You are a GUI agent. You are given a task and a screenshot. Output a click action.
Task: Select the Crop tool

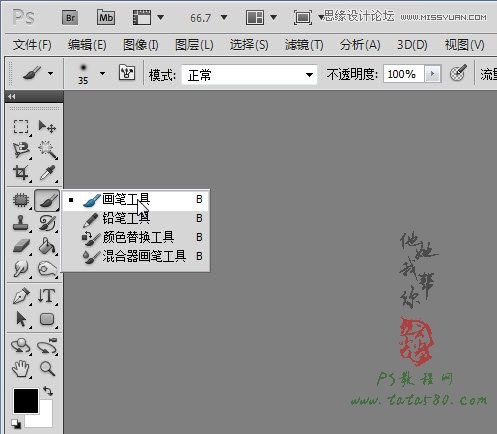[21, 173]
